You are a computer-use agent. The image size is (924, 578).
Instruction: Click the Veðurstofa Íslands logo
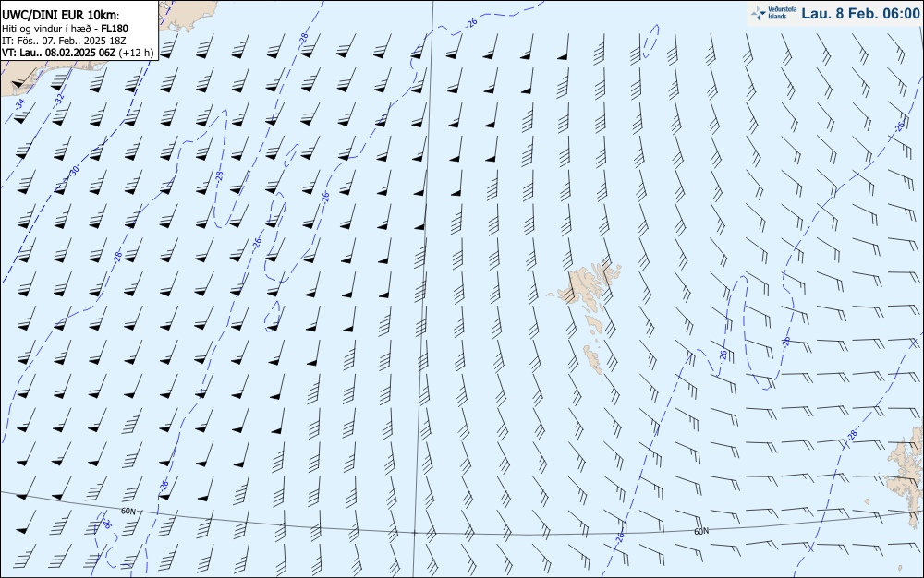click(x=774, y=13)
